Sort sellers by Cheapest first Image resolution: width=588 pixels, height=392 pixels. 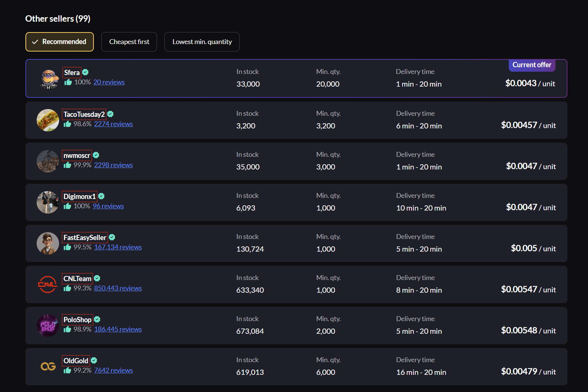click(129, 42)
